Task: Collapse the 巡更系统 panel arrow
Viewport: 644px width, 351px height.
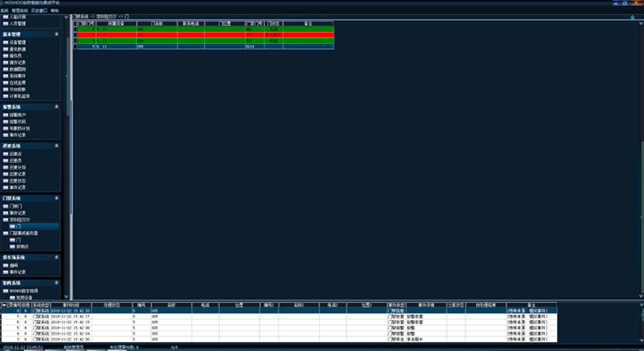Action: tap(57, 146)
